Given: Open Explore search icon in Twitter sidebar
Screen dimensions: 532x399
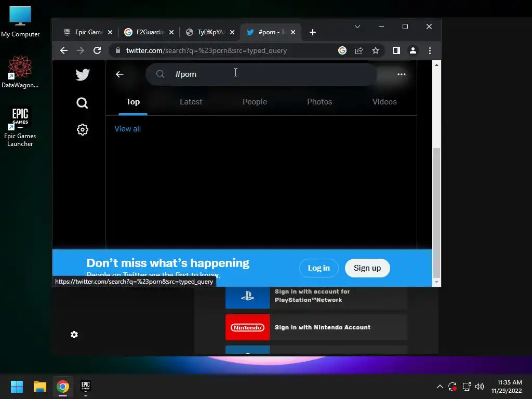Looking at the screenshot, I should tap(82, 103).
